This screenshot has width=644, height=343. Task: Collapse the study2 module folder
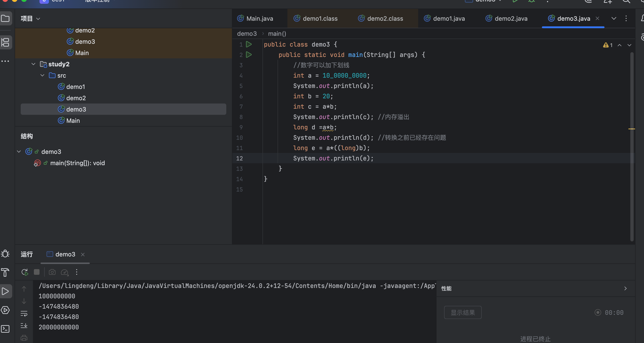click(x=33, y=64)
